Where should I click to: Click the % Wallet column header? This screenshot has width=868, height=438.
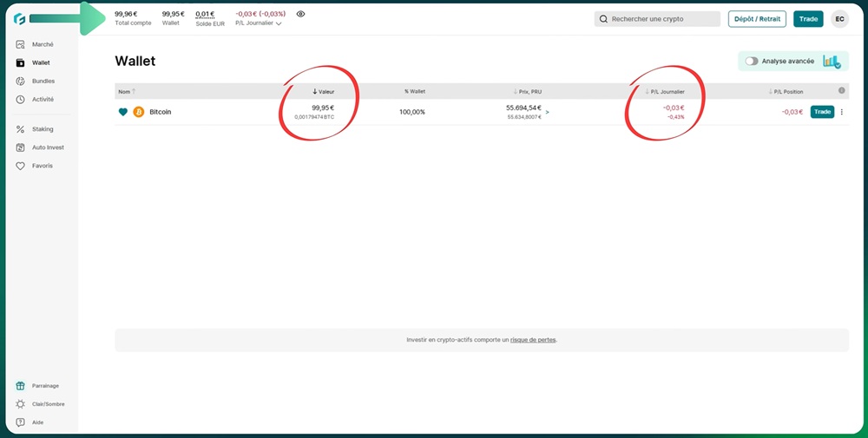[x=415, y=91]
